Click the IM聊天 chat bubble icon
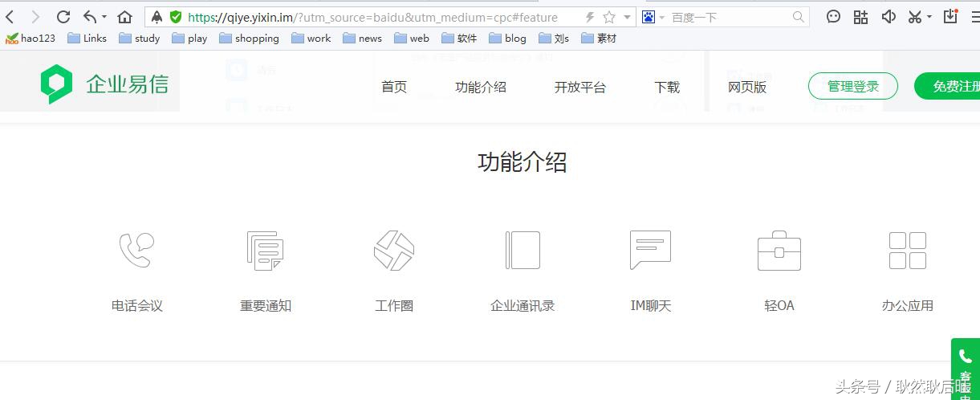 (650, 250)
